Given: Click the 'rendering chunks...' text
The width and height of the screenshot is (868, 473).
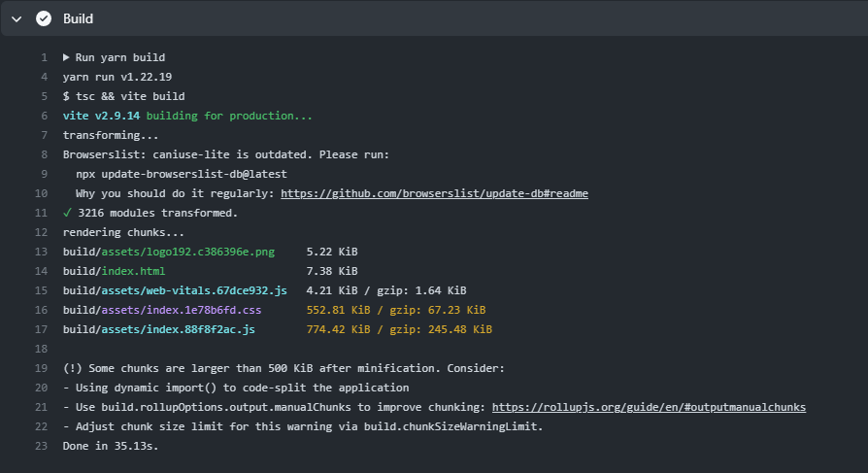Looking at the screenshot, I should (123, 232).
